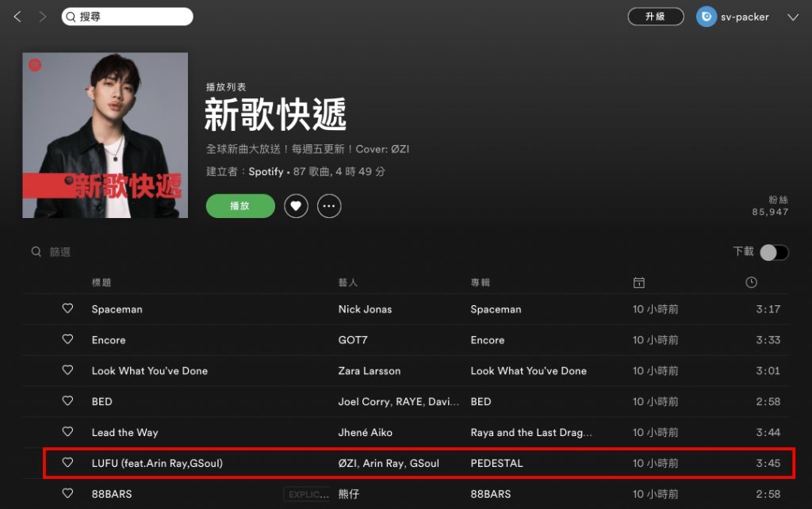Expand the account dropdown arrow
This screenshot has width=812, height=509.
tap(793, 17)
